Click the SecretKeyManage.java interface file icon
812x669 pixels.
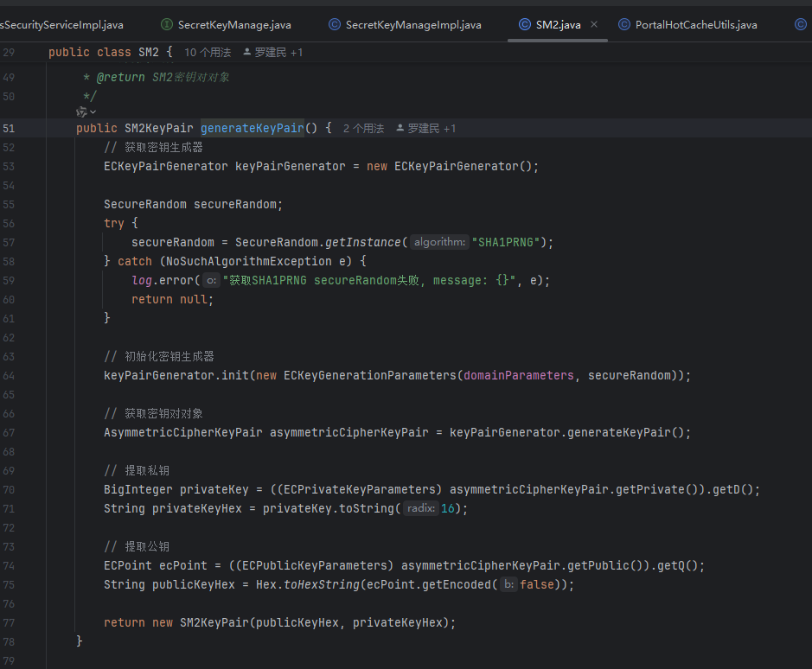[x=167, y=24]
